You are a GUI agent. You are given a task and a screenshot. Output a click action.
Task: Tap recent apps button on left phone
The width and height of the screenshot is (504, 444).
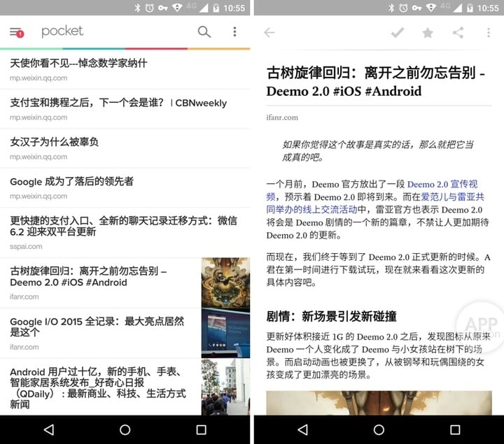201,429
